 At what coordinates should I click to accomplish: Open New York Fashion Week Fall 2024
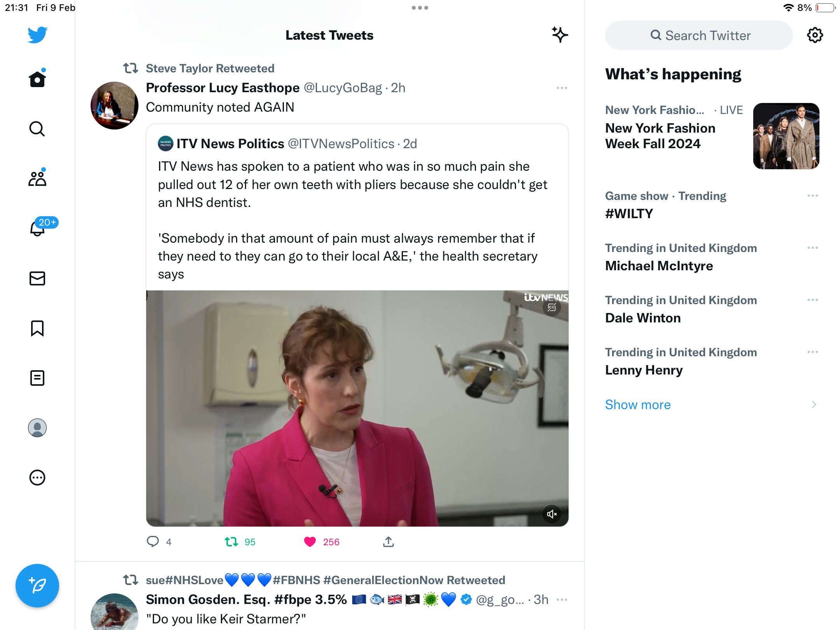pyautogui.click(x=660, y=136)
